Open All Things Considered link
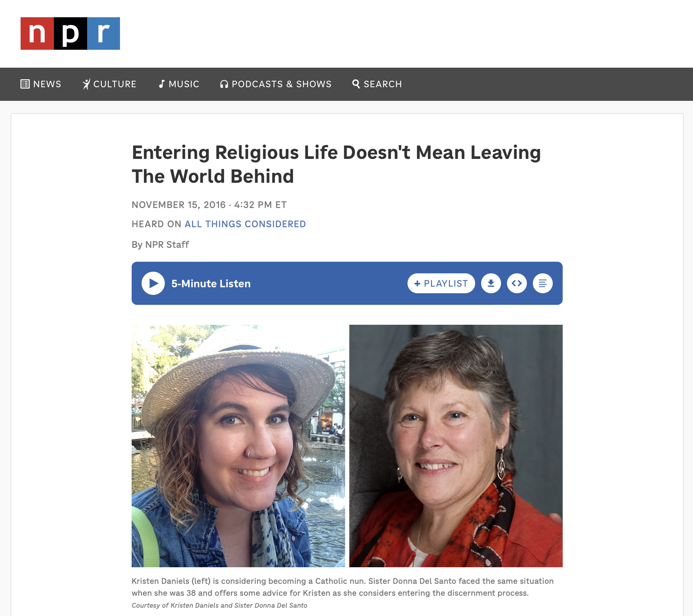The width and height of the screenshot is (693, 616). 245,224
